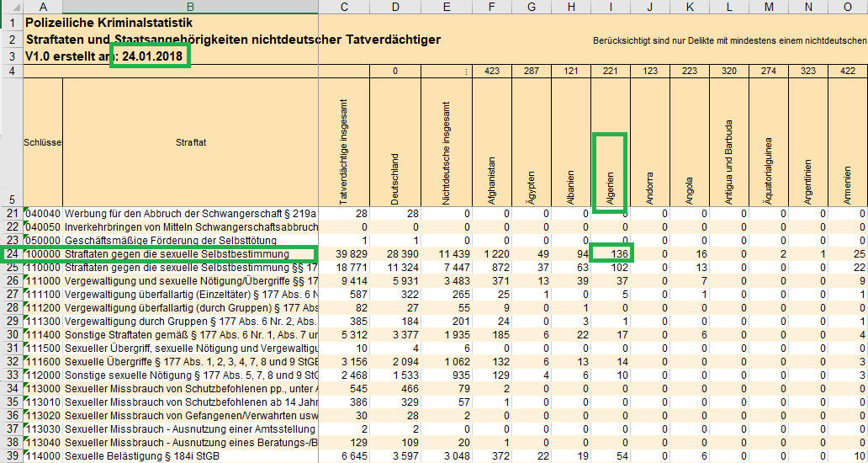Click the cell with value 136
The image size is (868, 463).
tap(611, 254)
